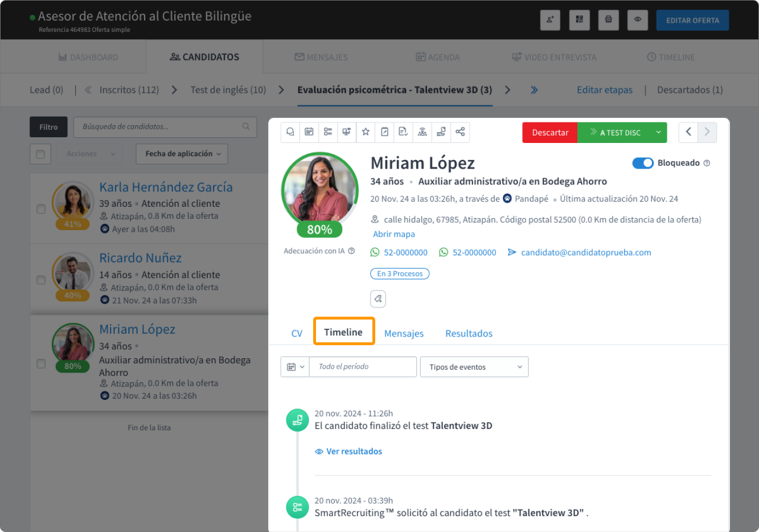Switch to the Resultados tab
This screenshot has height=532, width=759.
469,334
